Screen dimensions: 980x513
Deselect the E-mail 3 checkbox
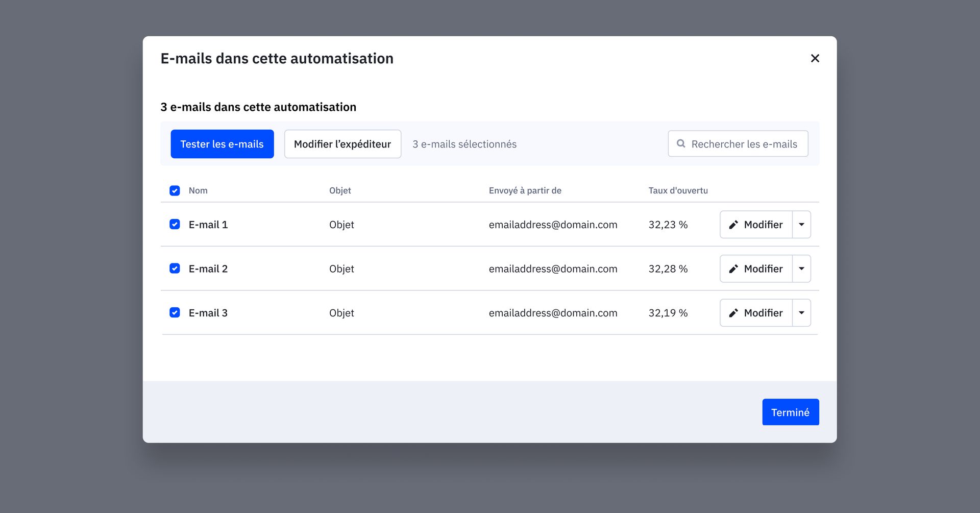tap(175, 312)
